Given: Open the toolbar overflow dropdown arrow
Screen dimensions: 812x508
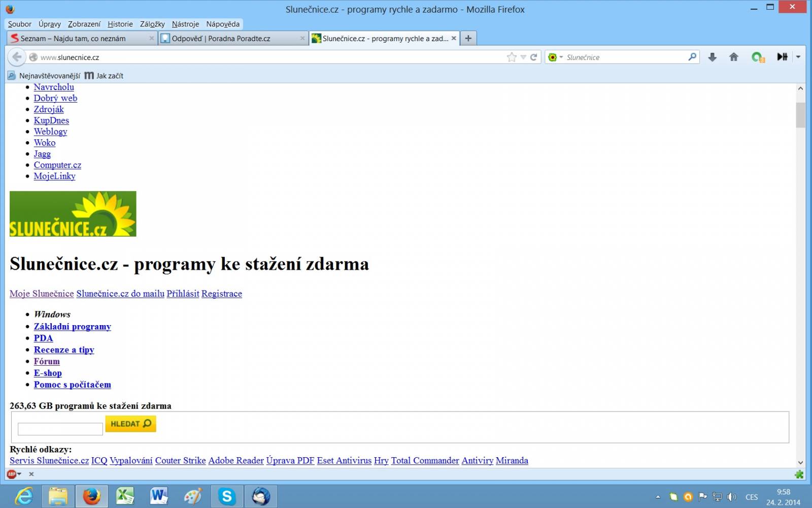Looking at the screenshot, I should coord(798,57).
